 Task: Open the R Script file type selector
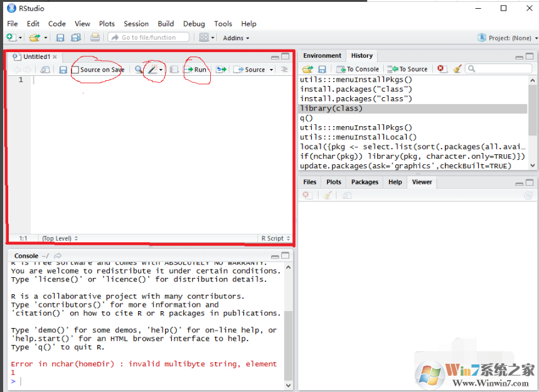(x=275, y=238)
